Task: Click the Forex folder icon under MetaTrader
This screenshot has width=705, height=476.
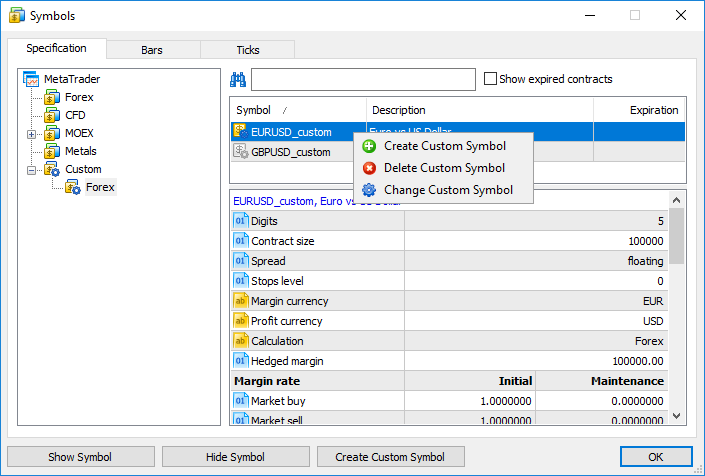Action: tap(53, 98)
